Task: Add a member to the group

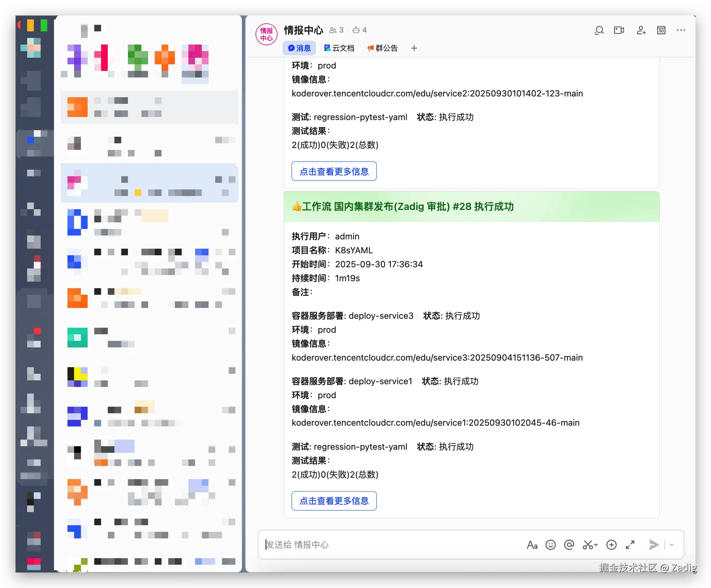Action: click(641, 30)
